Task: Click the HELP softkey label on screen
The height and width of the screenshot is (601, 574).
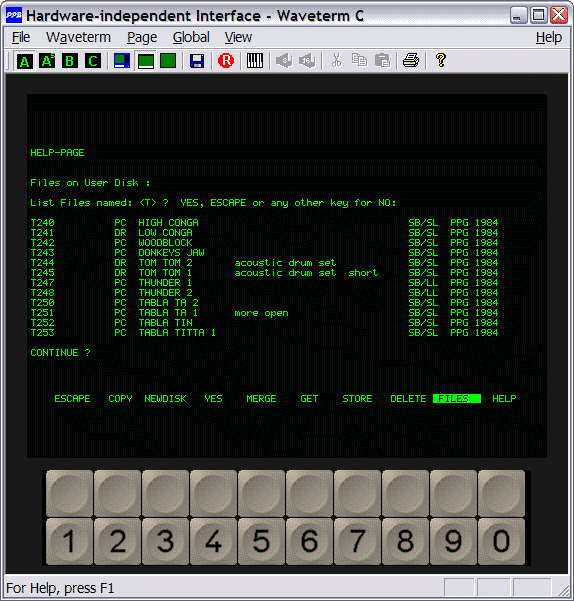Action: point(504,399)
